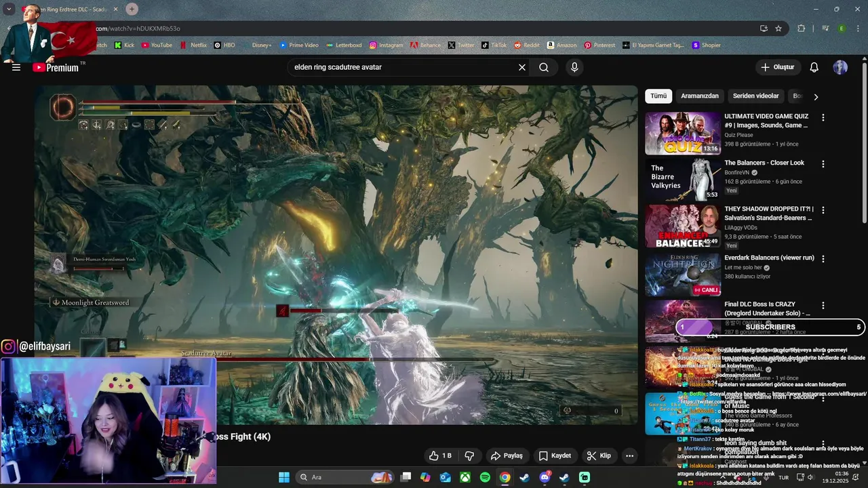Create a clip with Klip button

[x=599, y=456]
